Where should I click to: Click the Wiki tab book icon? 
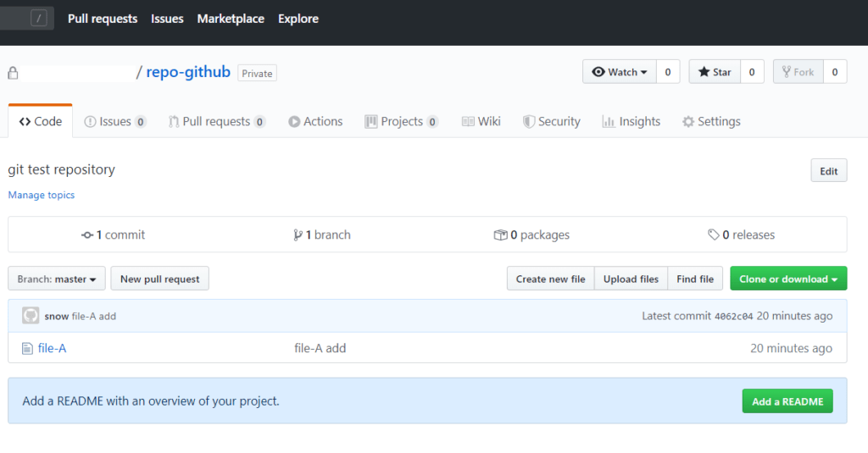[468, 122]
